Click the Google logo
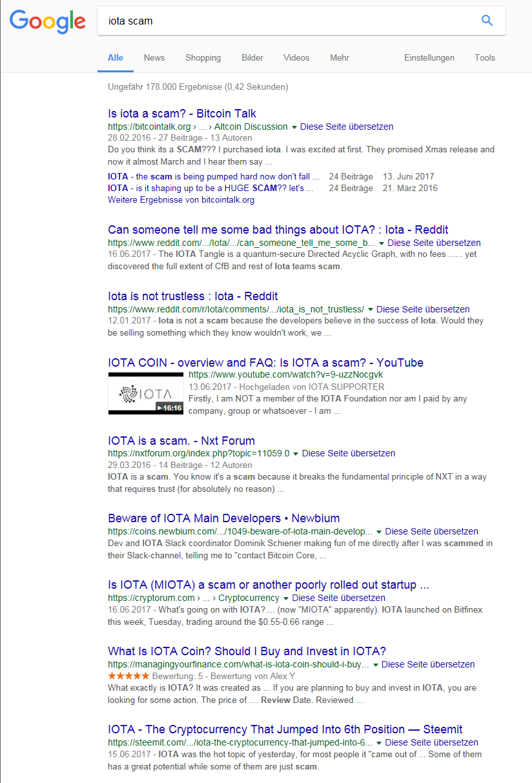The image size is (532, 783). [47, 21]
